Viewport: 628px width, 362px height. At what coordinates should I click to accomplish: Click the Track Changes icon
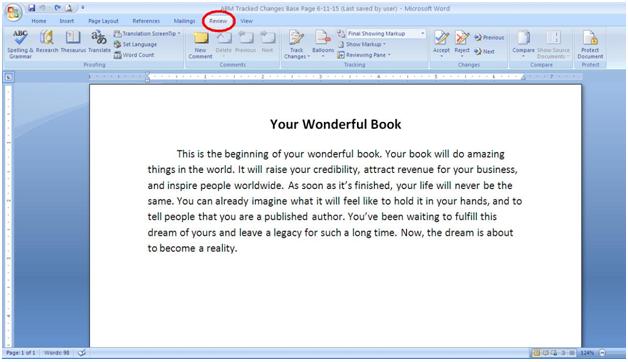coord(296,38)
